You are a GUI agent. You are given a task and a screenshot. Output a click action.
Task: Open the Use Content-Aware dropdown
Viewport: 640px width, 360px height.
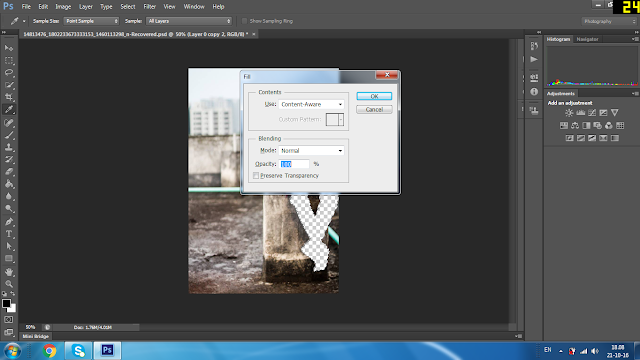(311, 104)
